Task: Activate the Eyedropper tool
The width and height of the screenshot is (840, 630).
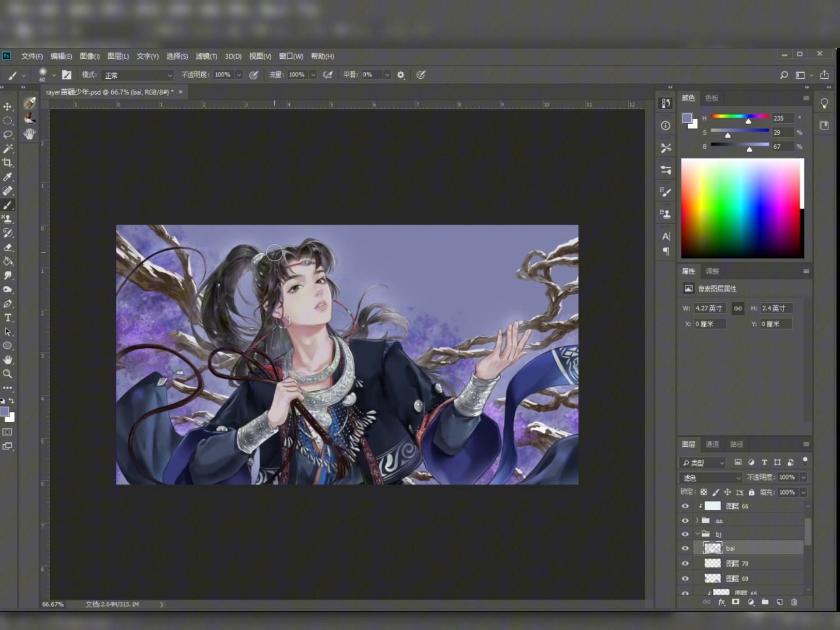Action: 8,177
